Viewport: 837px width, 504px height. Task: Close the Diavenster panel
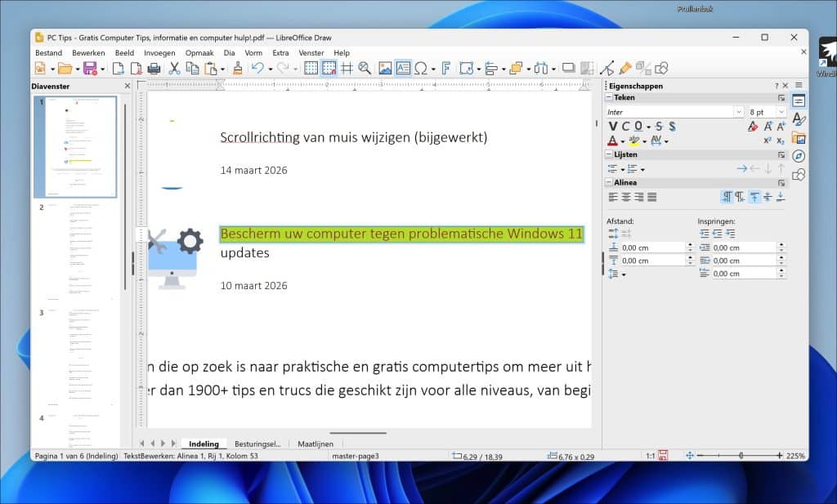127,86
